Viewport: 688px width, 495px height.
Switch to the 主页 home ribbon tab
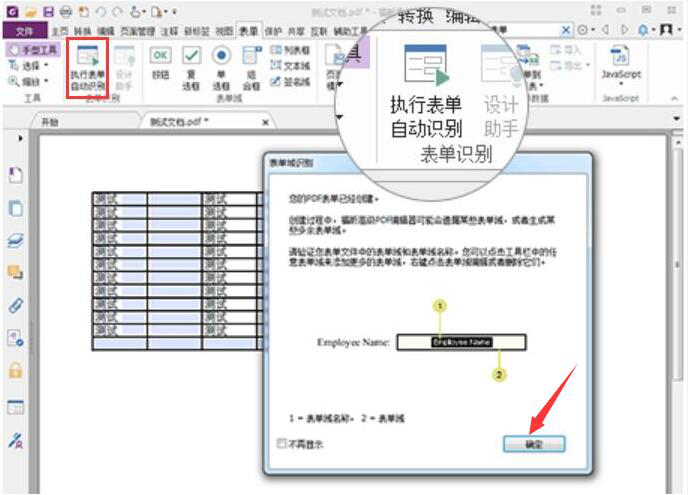(x=60, y=31)
